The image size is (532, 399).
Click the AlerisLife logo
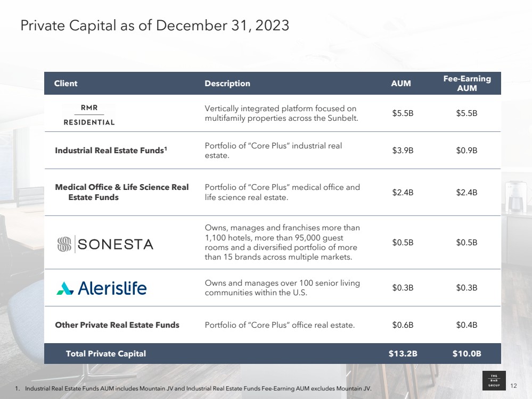pos(102,288)
